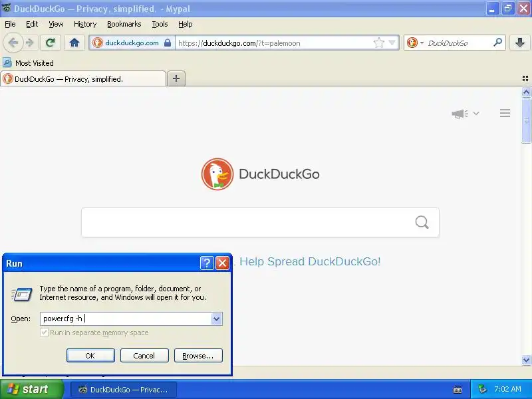Open the DuckDuckGo hamburger menu
Screen dimensions: 532x399
tap(505, 113)
